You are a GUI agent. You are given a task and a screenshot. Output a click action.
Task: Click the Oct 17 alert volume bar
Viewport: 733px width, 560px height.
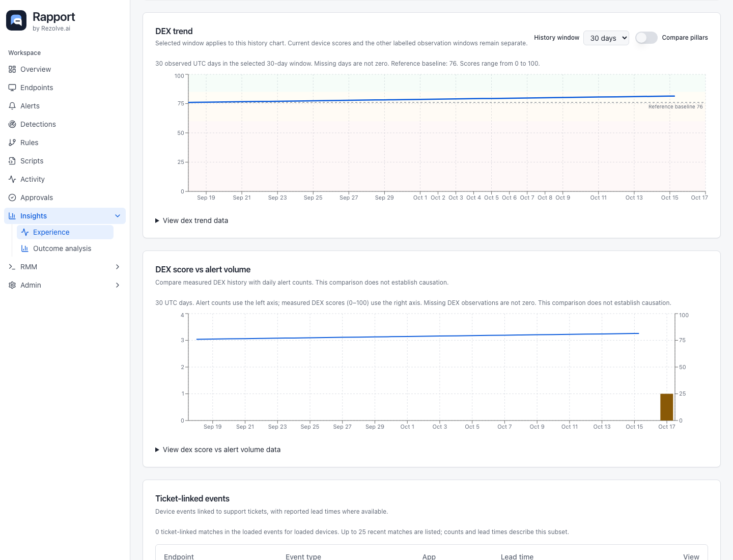[x=667, y=407]
